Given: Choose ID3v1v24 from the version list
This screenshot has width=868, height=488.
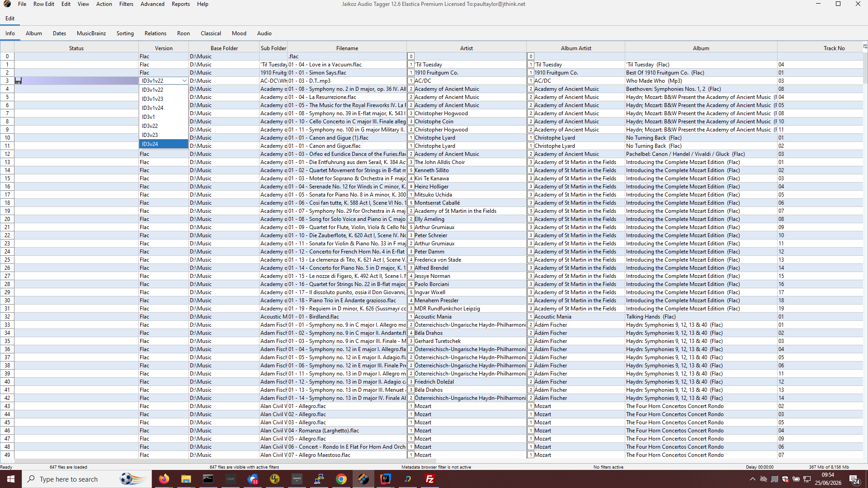Looking at the screenshot, I should (x=164, y=108).
